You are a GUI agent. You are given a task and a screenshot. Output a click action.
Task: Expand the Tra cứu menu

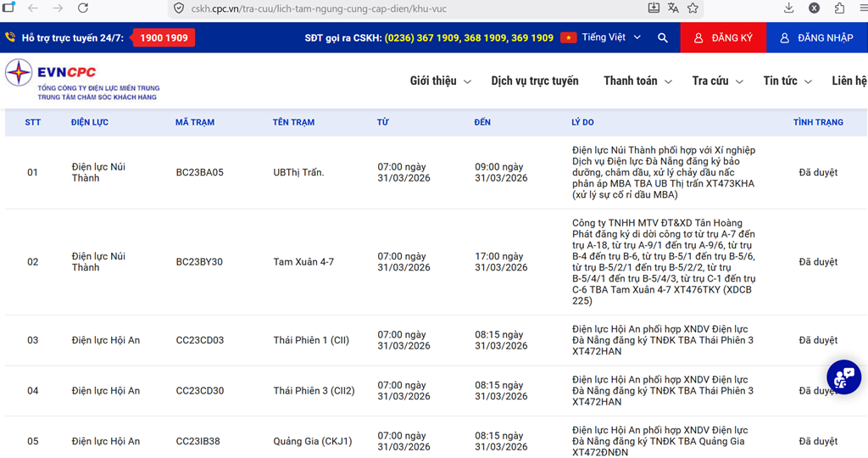tap(717, 81)
